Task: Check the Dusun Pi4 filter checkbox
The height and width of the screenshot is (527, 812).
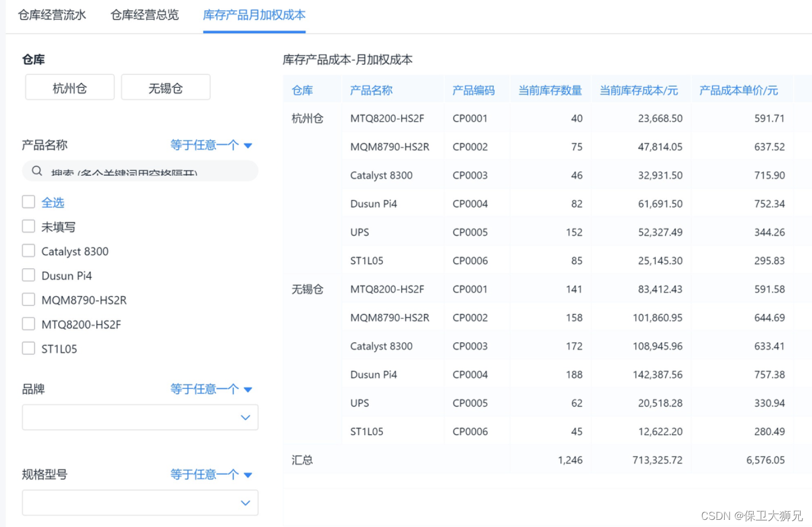Action: [28, 275]
